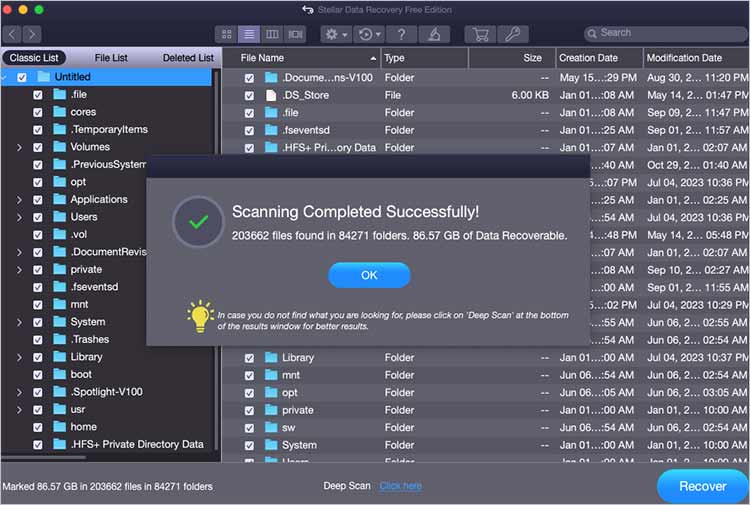Expand the private folder in tree
This screenshot has width=750, height=505.
(x=19, y=270)
